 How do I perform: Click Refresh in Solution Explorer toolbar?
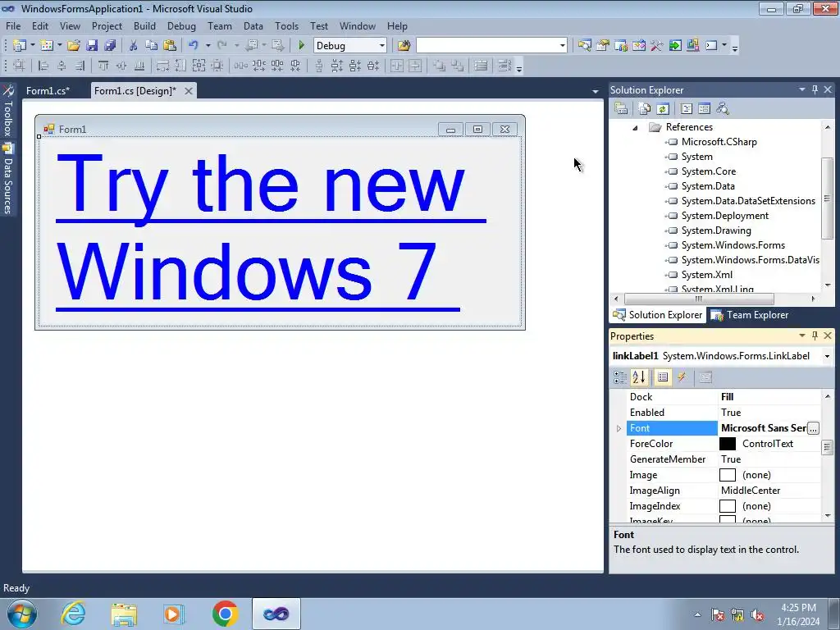663,109
